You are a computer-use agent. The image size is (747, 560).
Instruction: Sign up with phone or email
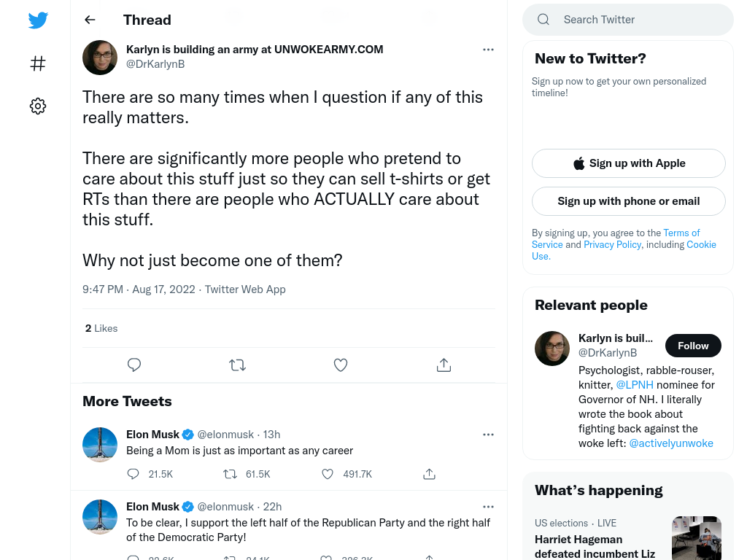[x=628, y=201]
